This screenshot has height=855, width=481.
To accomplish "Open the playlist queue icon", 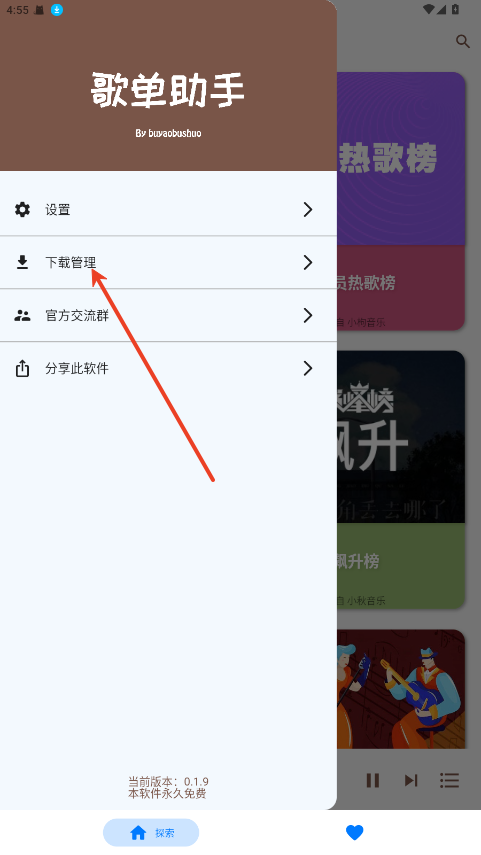I will tap(449, 780).
